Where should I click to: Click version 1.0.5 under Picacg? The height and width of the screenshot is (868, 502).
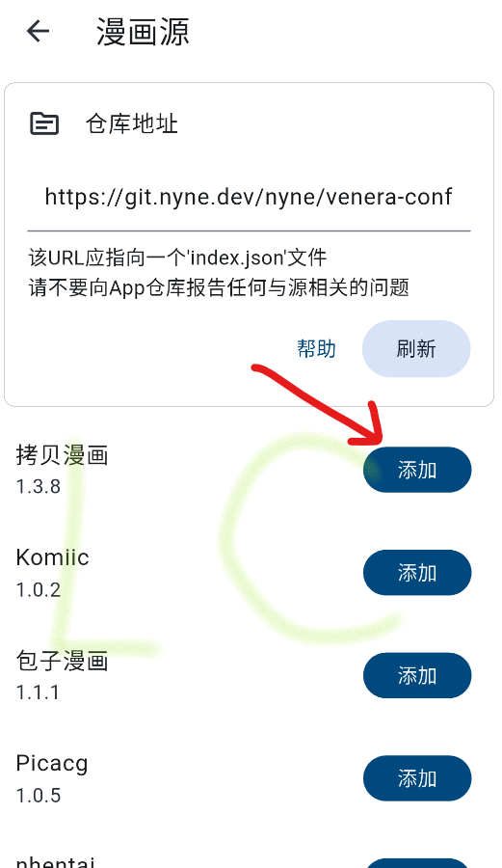pyautogui.click(x=39, y=796)
